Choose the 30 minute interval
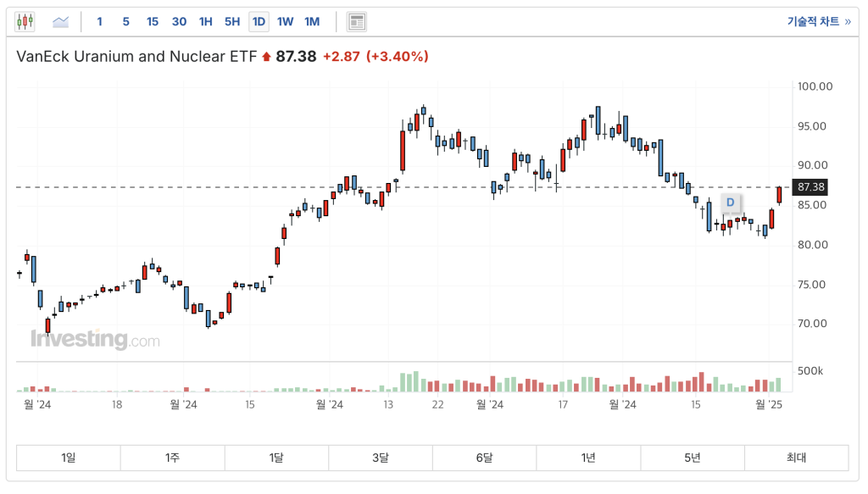Image resolution: width=868 pixels, height=494 pixels. pos(179,21)
